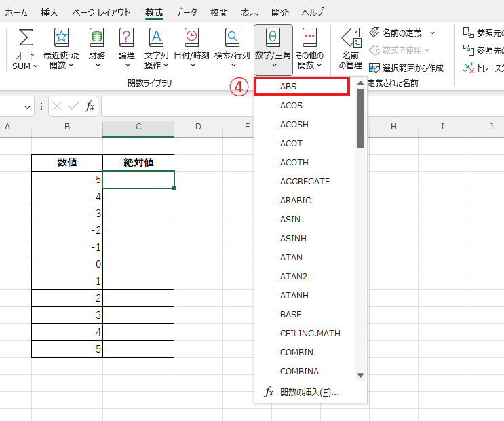Open the Text (文字列操作) functions icon
Image resolution: width=504 pixels, height=421 pixels.
click(157, 38)
